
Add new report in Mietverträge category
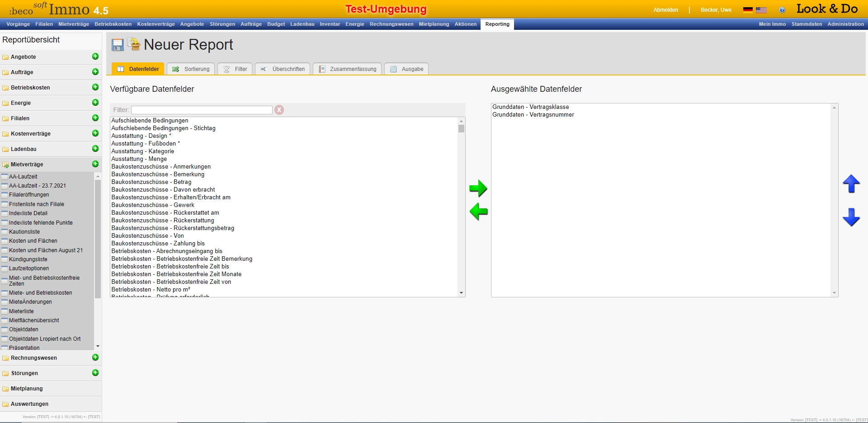95,164
